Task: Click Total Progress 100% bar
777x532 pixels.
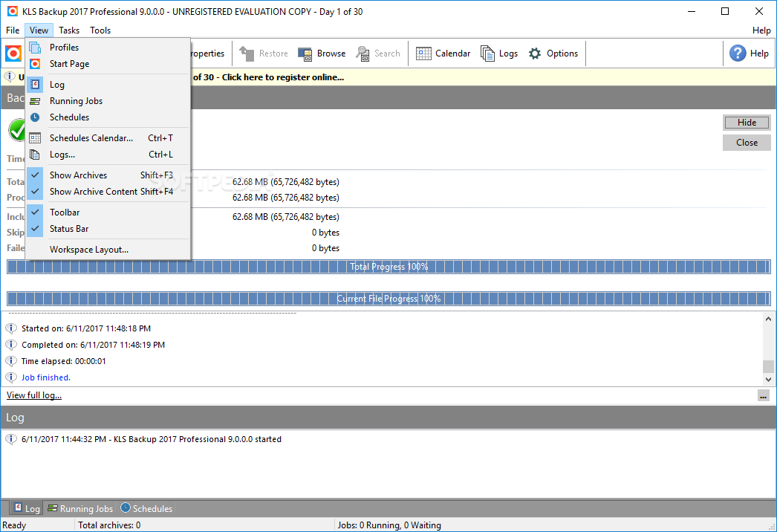Action: pos(388,267)
